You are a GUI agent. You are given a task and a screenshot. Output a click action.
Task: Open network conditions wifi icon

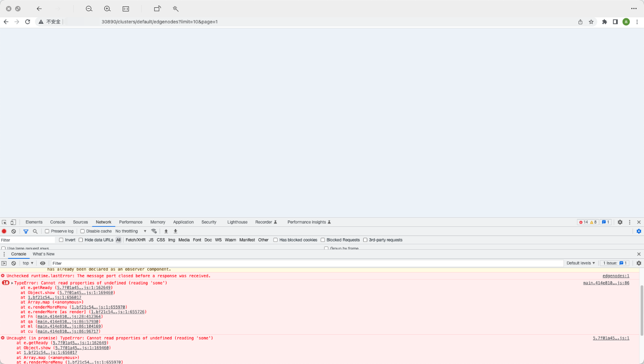[x=154, y=231]
